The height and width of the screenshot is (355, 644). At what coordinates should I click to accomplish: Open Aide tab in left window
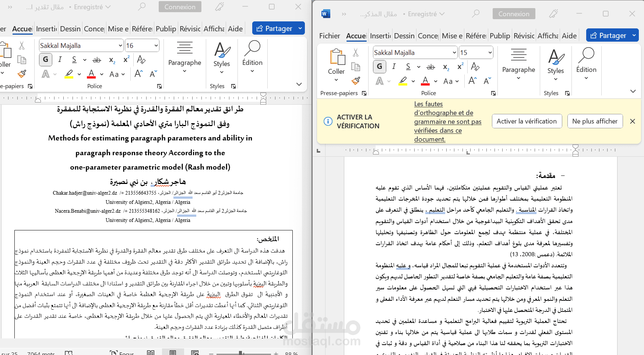coord(235,29)
